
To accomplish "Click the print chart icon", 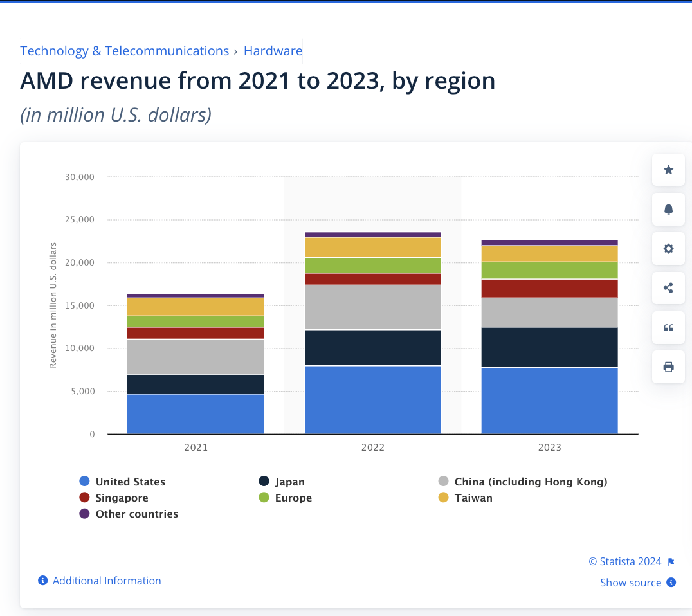I will pyautogui.click(x=668, y=367).
